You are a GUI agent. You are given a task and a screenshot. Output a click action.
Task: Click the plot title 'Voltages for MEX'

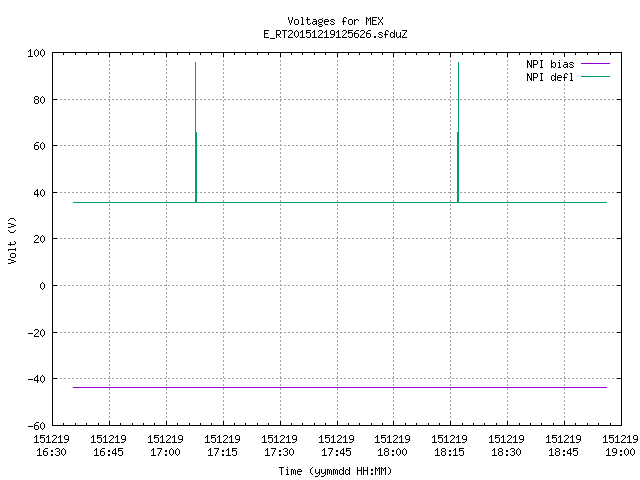tap(335, 21)
